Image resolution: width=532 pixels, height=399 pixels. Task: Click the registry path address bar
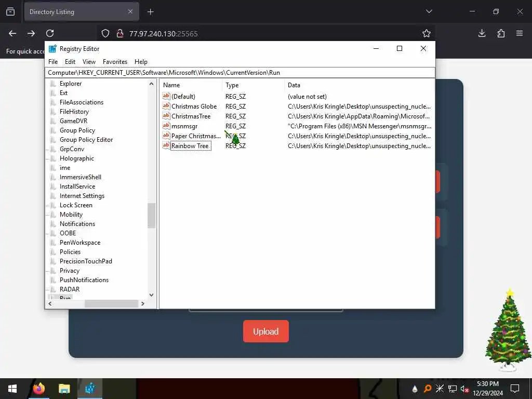tap(240, 73)
